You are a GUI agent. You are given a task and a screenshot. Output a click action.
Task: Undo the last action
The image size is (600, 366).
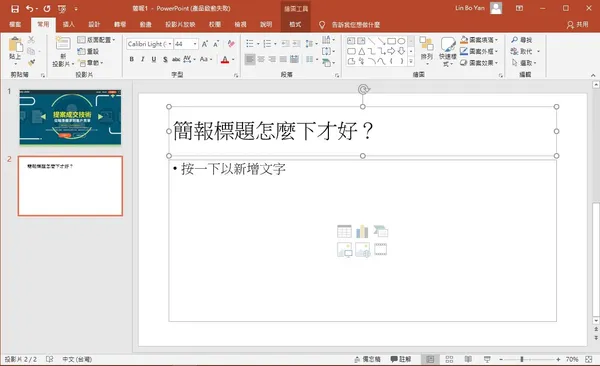pyautogui.click(x=29, y=8)
